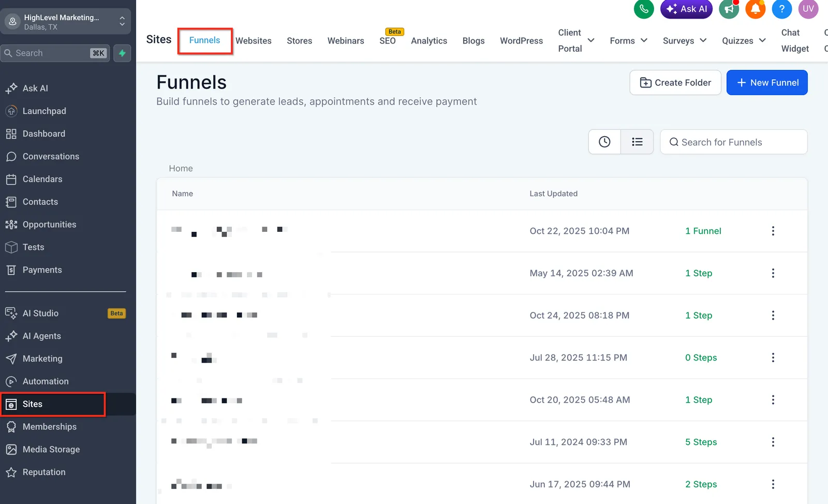Open row menu for Oct 20, 2025 05:48 AM
The image size is (828, 504).
coord(773,400)
